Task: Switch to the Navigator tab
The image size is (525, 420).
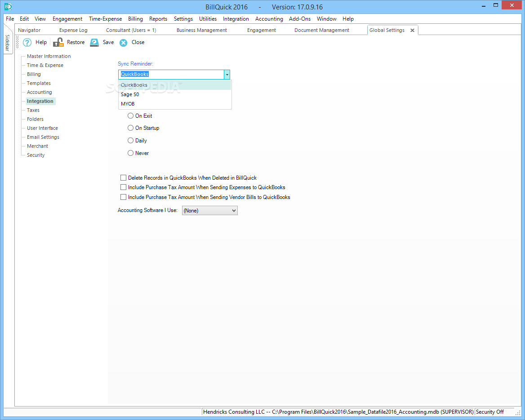Action: point(29,30)
